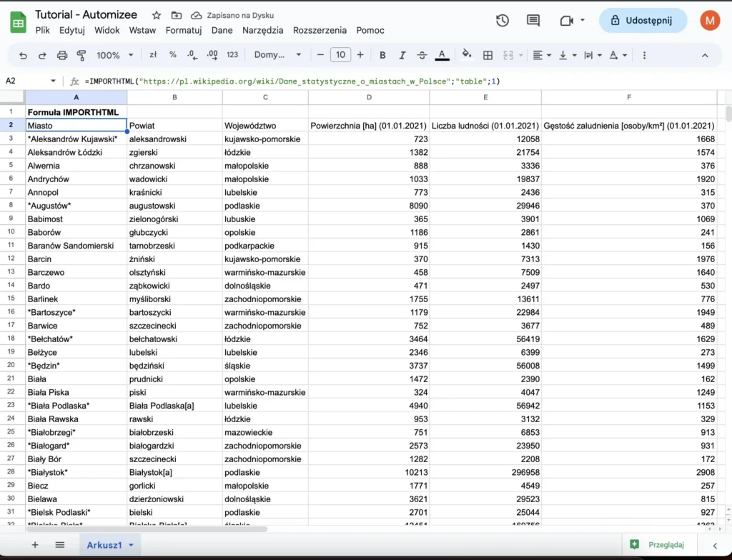
Task: Open the Dane menu
Action: click(x=222, y=30)
